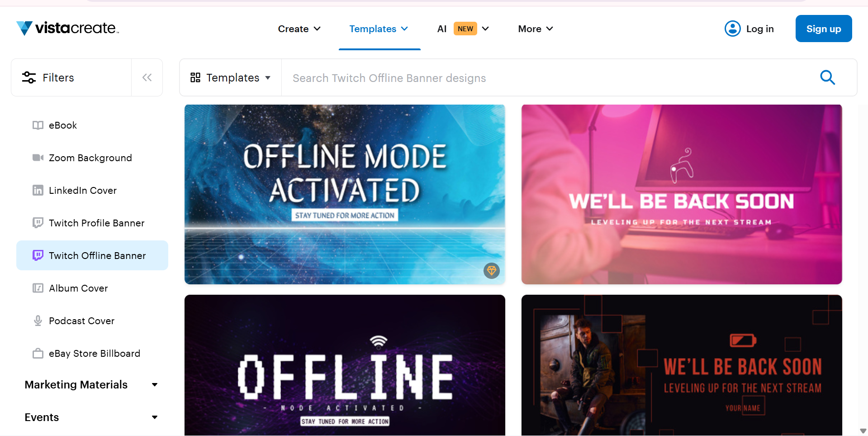Click the Twitch Profile Banner icon
The width and height of the screenshot is (868, 436).
(x=38, y=223)
